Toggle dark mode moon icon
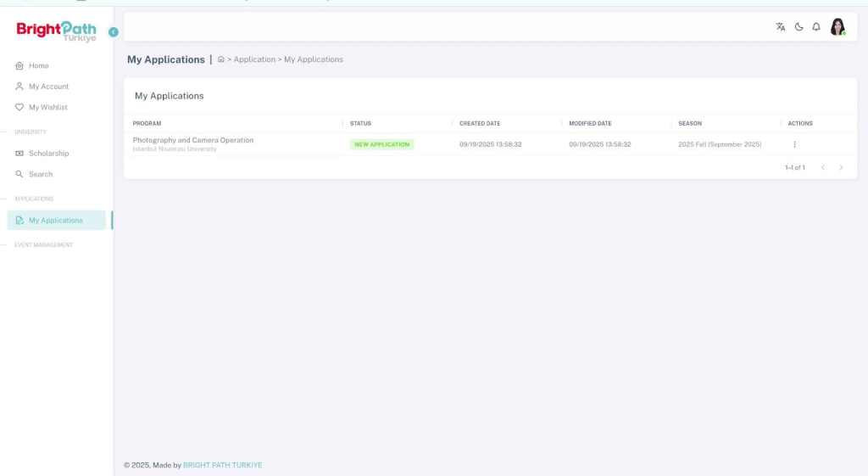 (x=798, y=27)
